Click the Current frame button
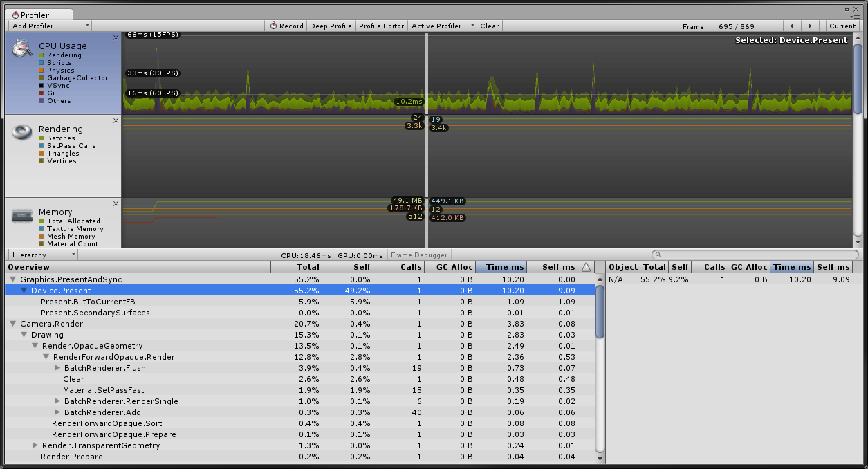This screenshot has width=868, height=469. [x=842, y=26]
